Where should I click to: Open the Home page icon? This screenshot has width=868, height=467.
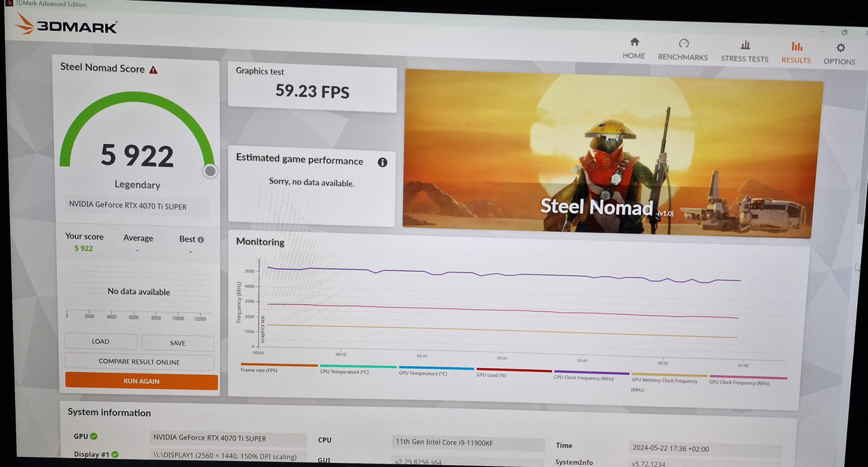(635, 42)
